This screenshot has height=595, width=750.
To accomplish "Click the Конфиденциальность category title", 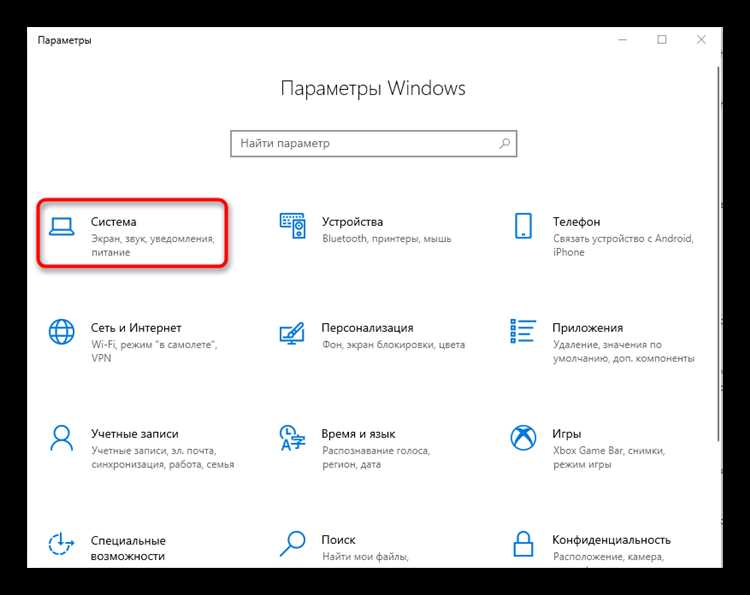I will [611, 540].
